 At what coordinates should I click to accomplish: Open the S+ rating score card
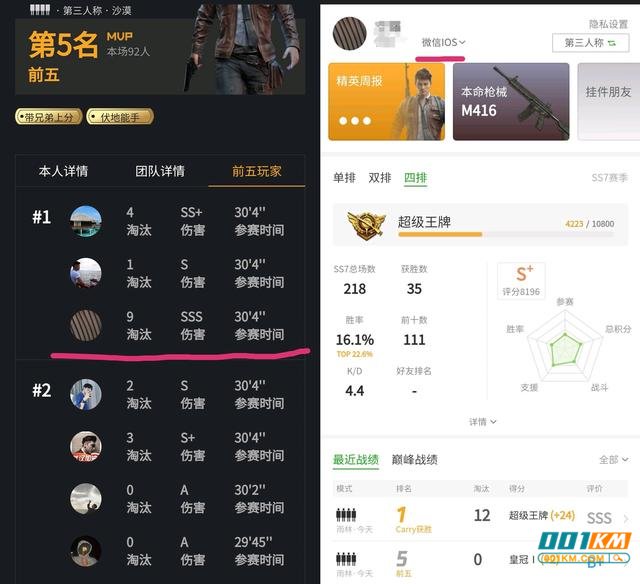point(521,281)
